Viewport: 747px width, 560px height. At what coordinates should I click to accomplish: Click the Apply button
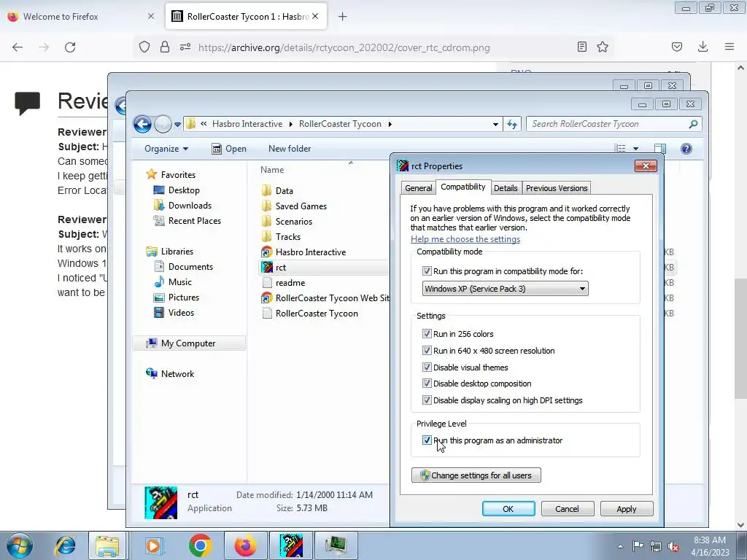(627, 508)
